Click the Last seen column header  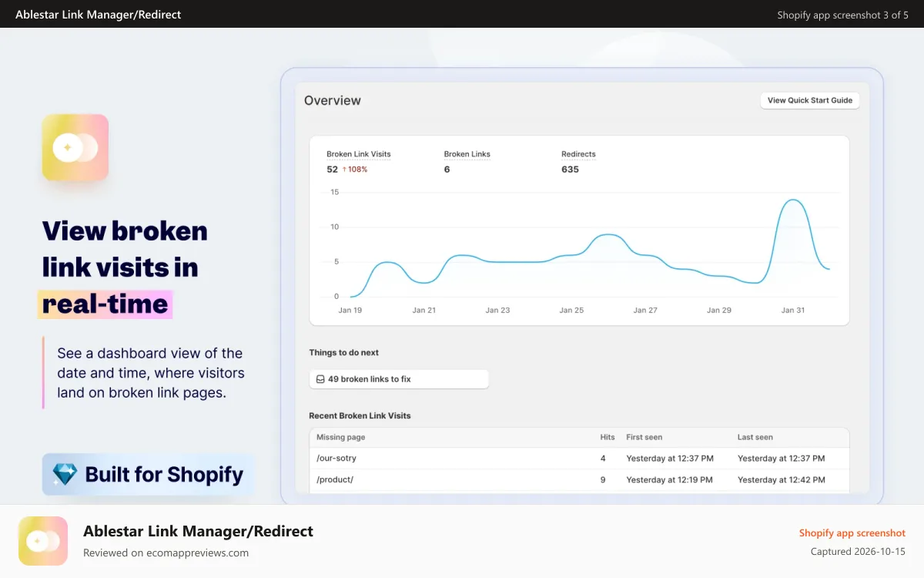click(755, 437)
